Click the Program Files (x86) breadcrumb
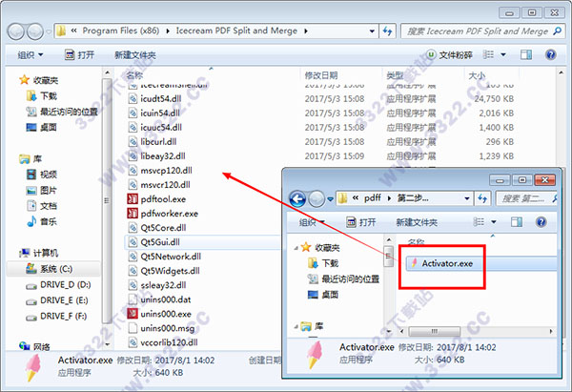This screenshot has width=572, height=392. click(121, 31)
